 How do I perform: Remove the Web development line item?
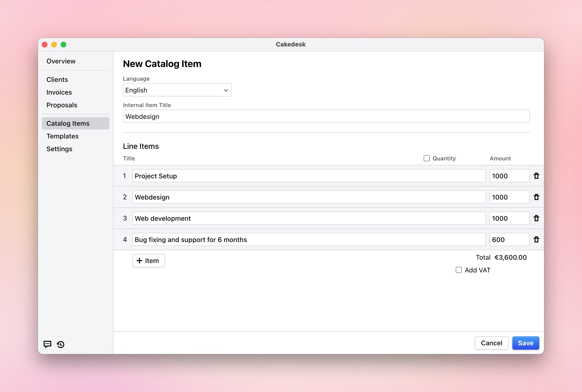[x=536, y=218]
